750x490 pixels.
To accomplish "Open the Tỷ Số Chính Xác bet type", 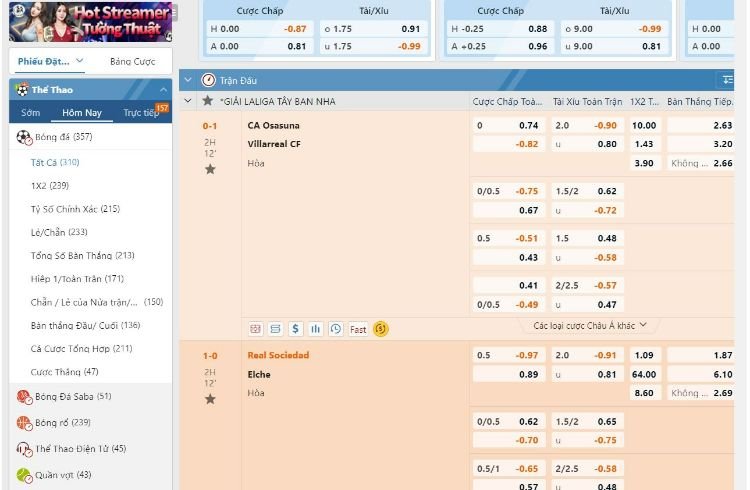I will (x=75, y=209).
